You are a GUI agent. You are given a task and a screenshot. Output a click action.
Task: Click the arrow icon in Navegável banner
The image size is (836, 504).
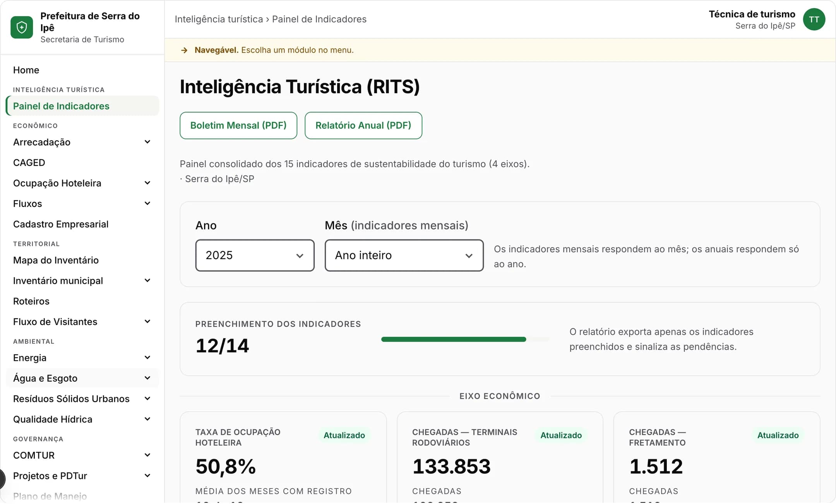point(184,50)
